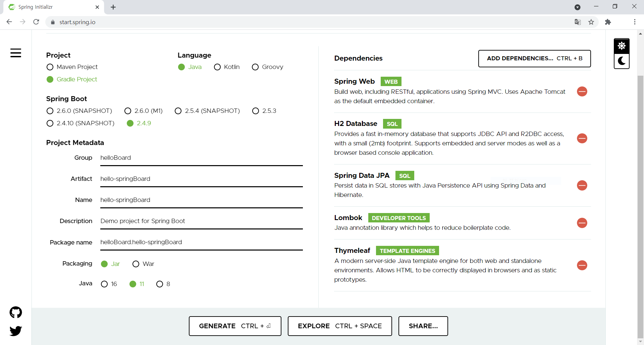644x345 pixels.
Task: Click the GENERATE button
Action: tap(235, 326)
